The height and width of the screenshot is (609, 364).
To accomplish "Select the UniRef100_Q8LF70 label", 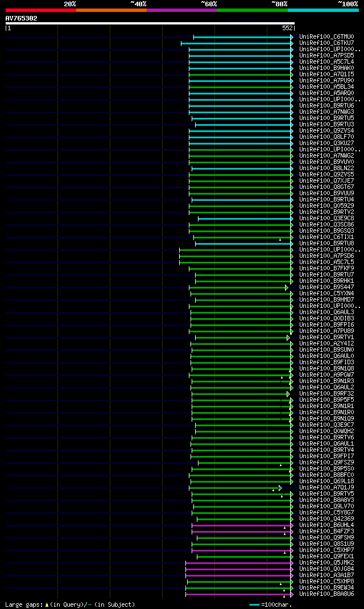I will point(326,137).
